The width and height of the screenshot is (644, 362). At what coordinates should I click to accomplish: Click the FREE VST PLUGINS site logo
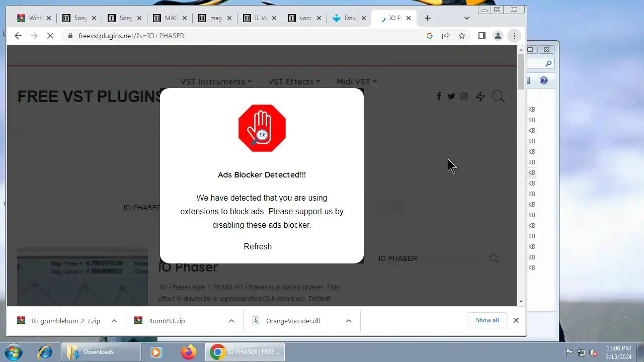pos(89,97)
